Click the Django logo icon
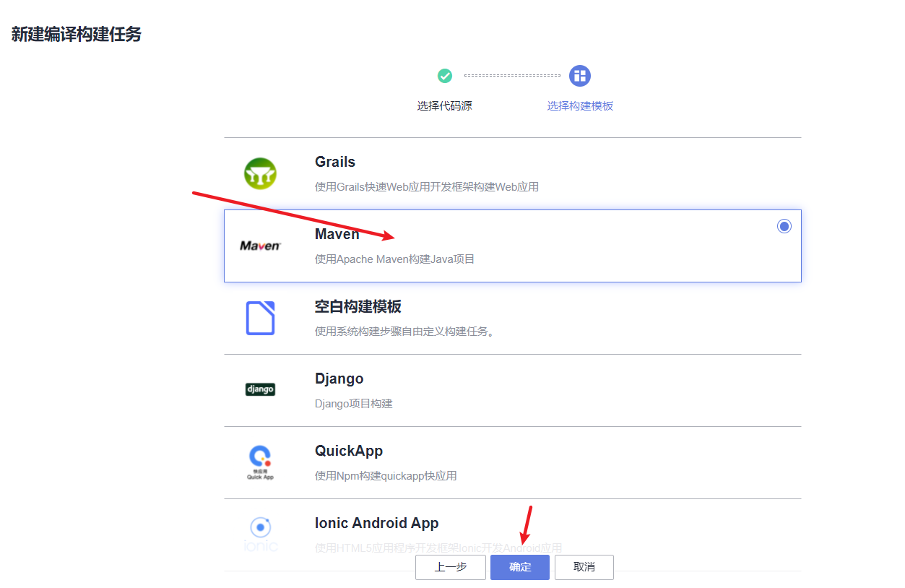The image size is (905, 588). pos(260,389)
